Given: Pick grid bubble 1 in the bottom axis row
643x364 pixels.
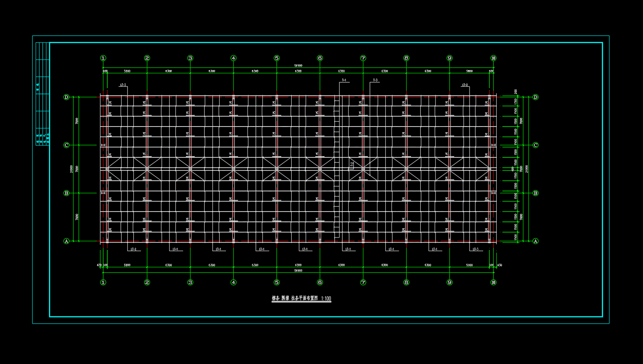Looking at the screenshot, I should coord(103,282).
